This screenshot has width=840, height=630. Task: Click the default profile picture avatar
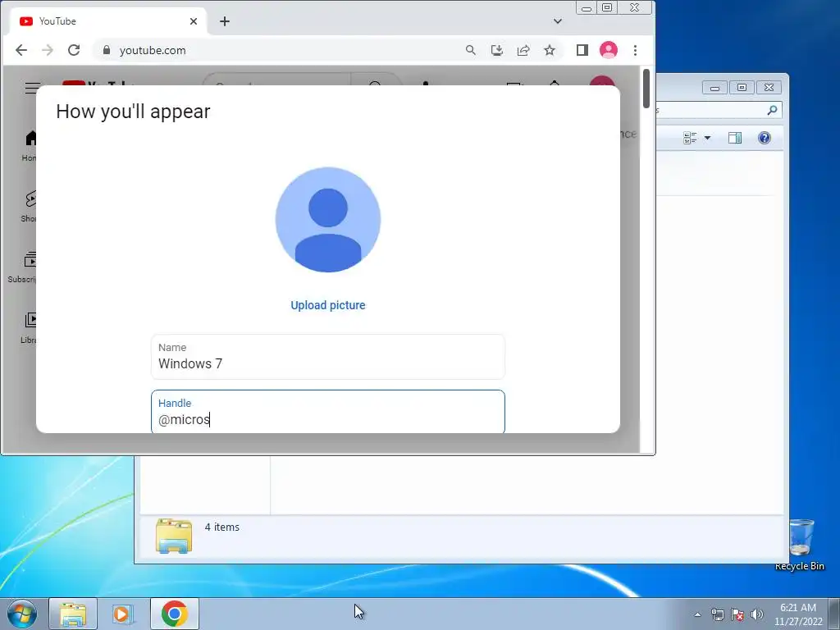[328, 220]
